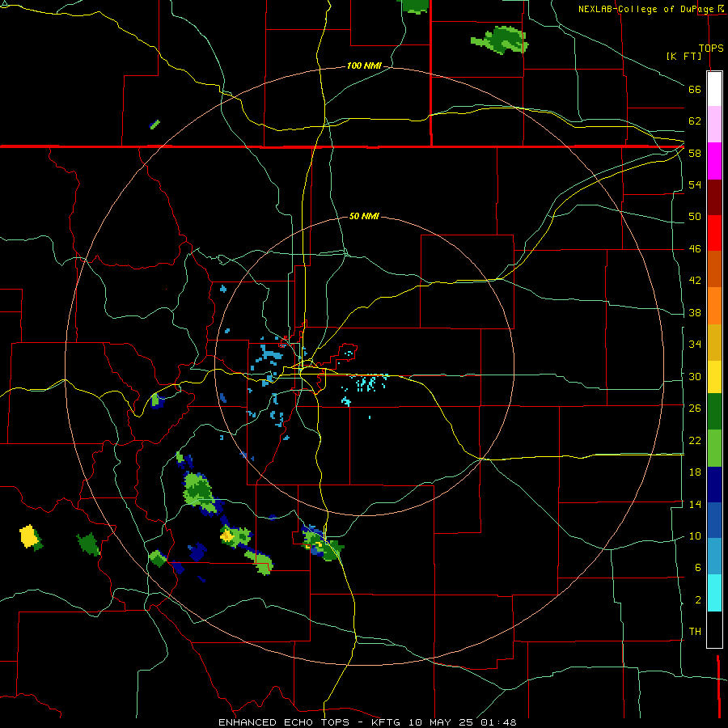Click the 26 legend value
This screenshot has height=728, width=728.
pos(695,408)
